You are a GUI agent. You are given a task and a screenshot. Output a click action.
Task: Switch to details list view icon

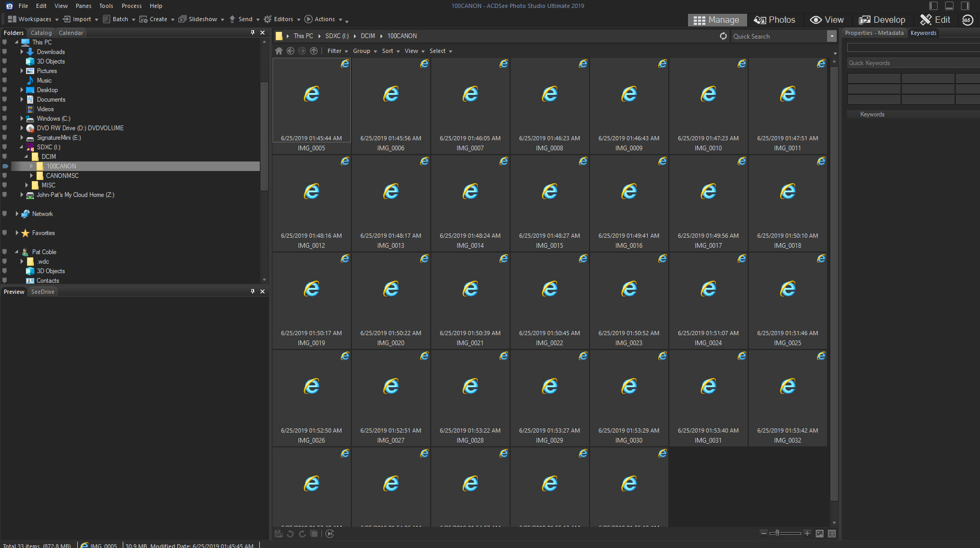pyautogui.click(x=832, y=534)
